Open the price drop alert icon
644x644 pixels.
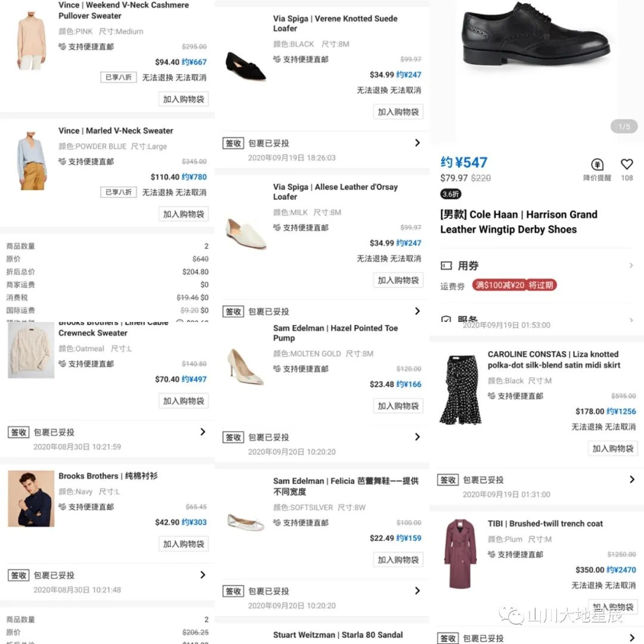tap(597, 165)
